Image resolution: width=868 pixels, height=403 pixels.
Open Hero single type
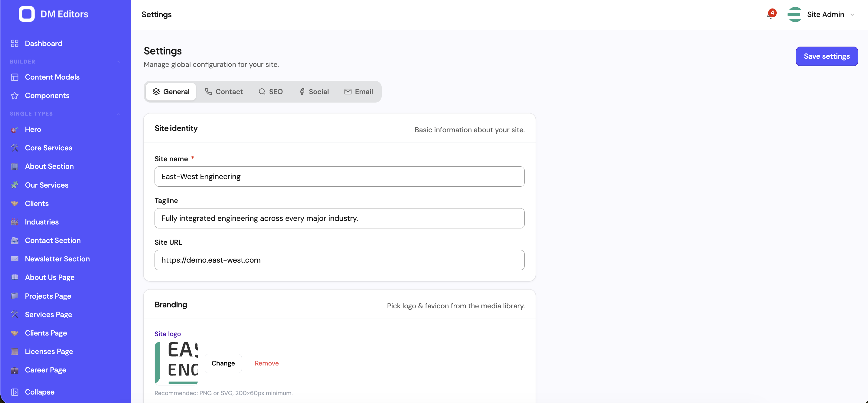pyautogui.click(x=33, y=130)
